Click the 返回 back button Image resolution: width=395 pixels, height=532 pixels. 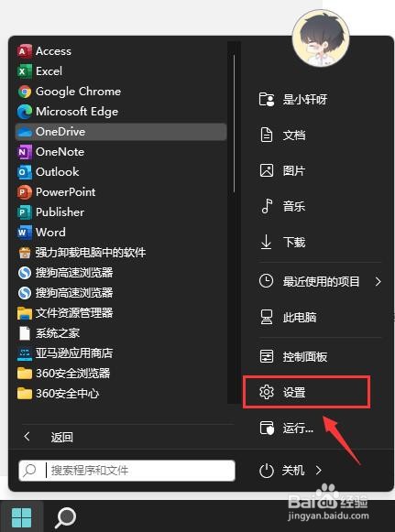pos(48,437)
